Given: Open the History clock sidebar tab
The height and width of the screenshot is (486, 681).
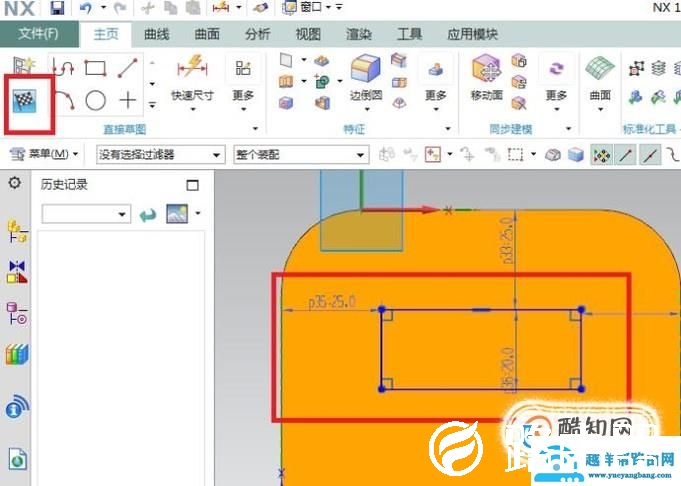Looking at the screenshot, I should point(17,459).
